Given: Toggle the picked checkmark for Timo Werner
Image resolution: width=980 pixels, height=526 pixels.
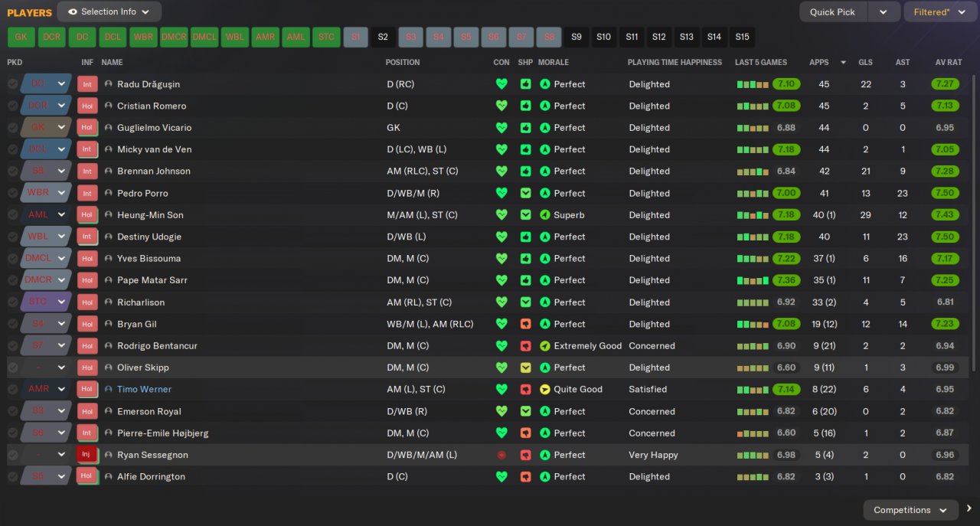Looking at the screenshot, I should (12, 389).
